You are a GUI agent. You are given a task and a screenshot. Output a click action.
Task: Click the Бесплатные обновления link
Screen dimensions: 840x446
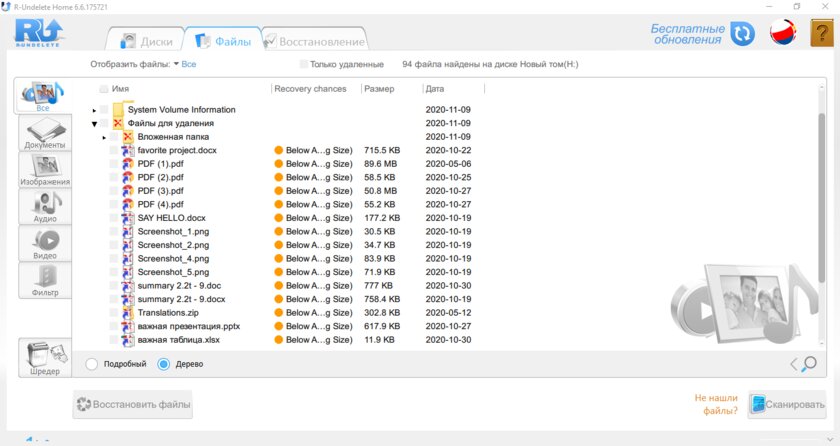687,34
